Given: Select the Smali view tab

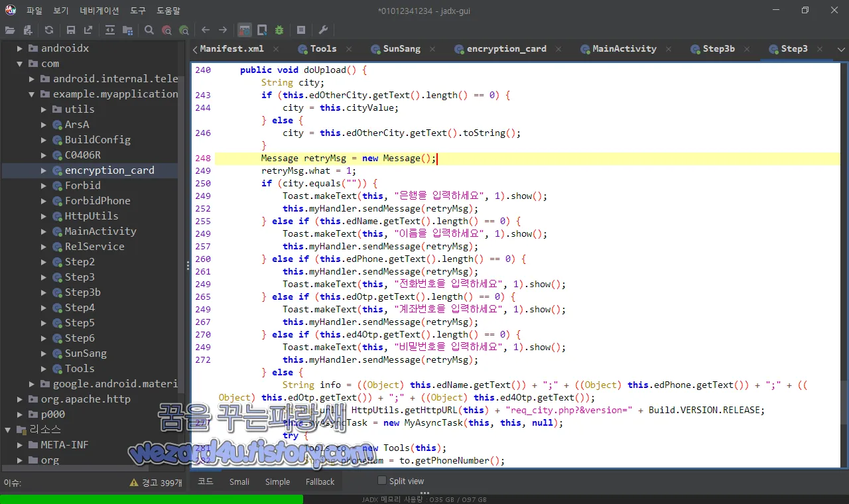Looking at the screenshot, I should click(239, 481).
